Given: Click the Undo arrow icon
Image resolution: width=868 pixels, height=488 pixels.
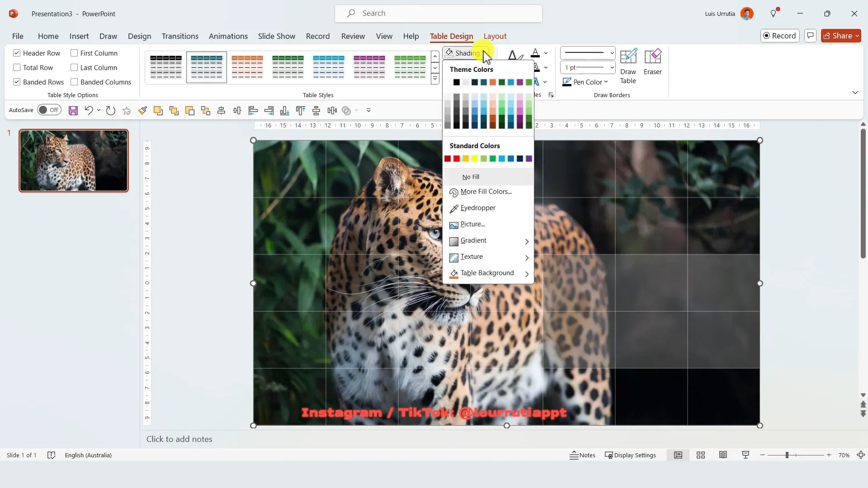Looking at the screenshot, I should (89, 110).
